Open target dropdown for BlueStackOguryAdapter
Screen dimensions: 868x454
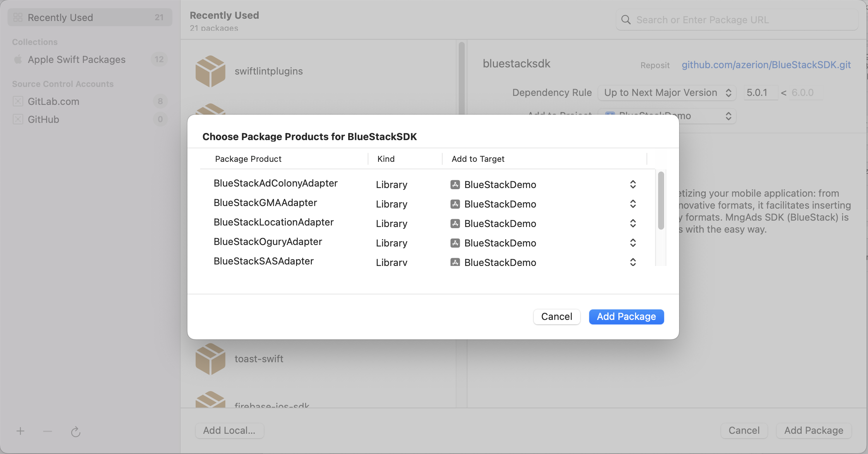[x=633, y=243]
